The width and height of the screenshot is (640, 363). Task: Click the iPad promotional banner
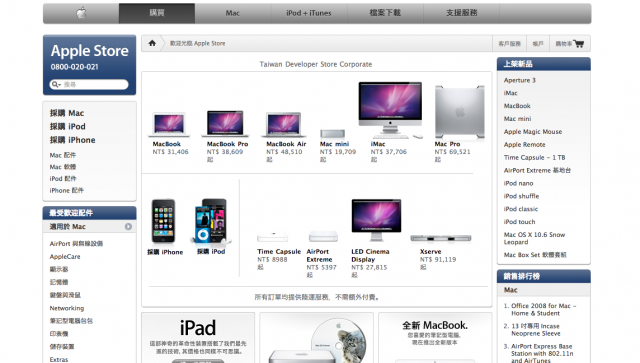click(198, 338)
